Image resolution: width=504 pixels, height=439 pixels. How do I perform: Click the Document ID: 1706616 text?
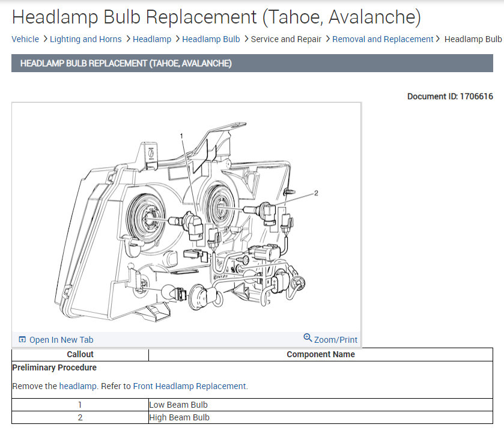click(450, 97)
